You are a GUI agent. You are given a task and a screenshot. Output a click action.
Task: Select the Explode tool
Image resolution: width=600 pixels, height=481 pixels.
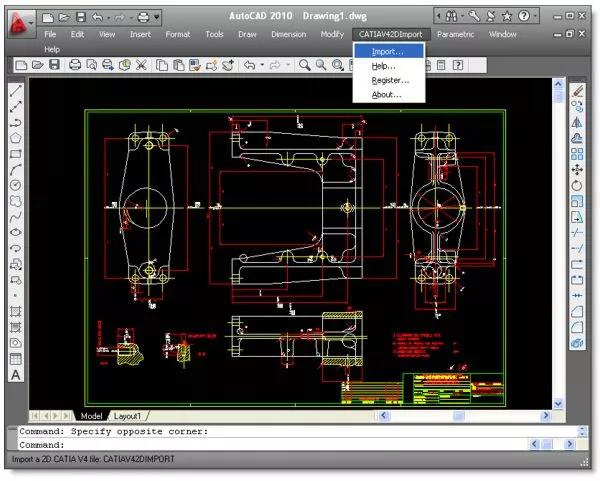(577, 343)
